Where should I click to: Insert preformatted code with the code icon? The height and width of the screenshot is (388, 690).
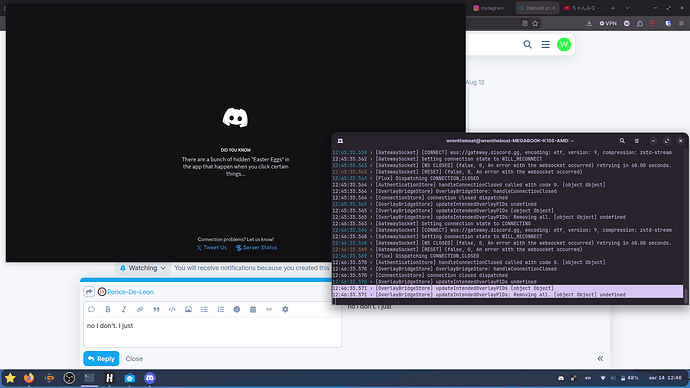[x=172, y=309]
